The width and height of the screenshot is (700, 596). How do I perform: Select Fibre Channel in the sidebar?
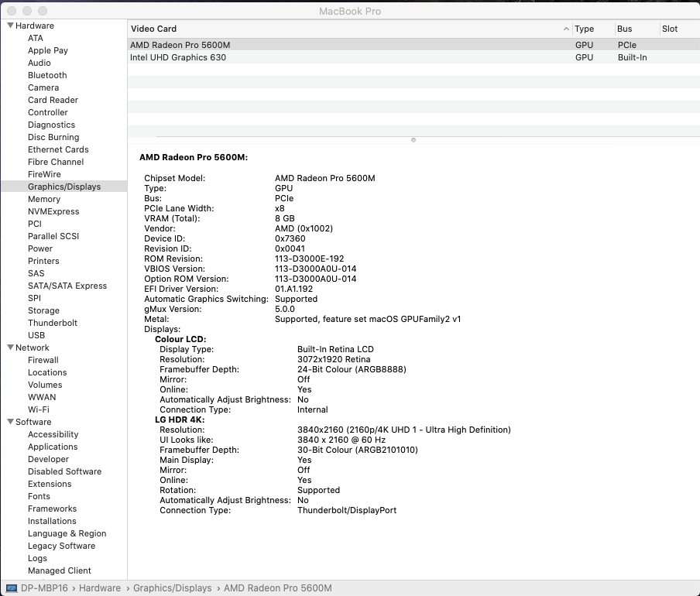pos(56,162)
